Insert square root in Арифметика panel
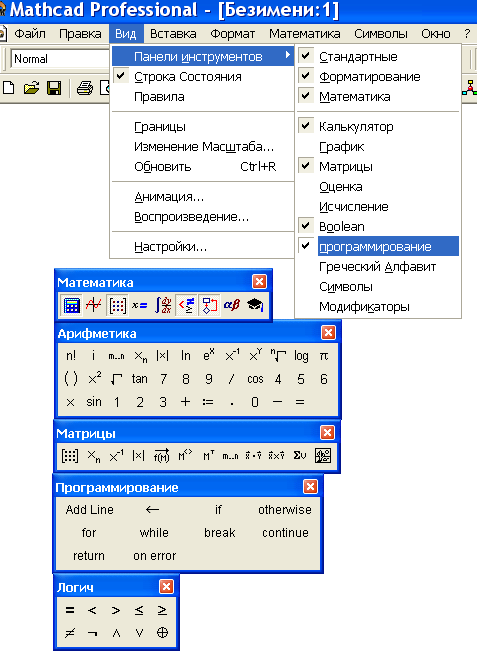The width and height of the screenshot is (477, 656). pos(117,379)
